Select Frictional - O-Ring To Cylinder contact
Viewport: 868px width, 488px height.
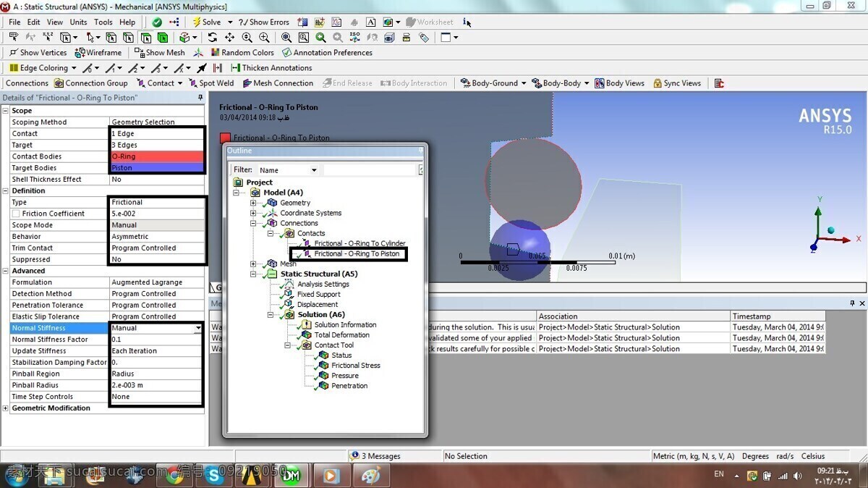click(x=359, y=244)
